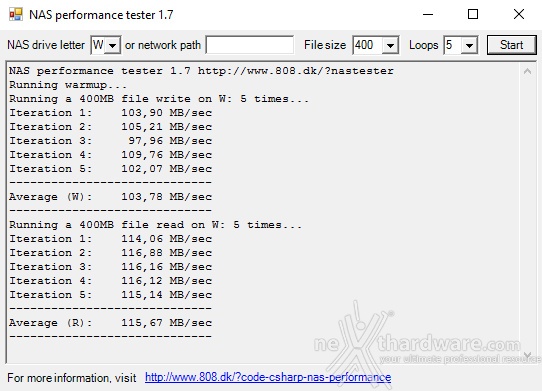The width and height of the screenshot is (542, 391).
Task: Click the NAS performance tester app icon
Action: [x=15, y=15]
